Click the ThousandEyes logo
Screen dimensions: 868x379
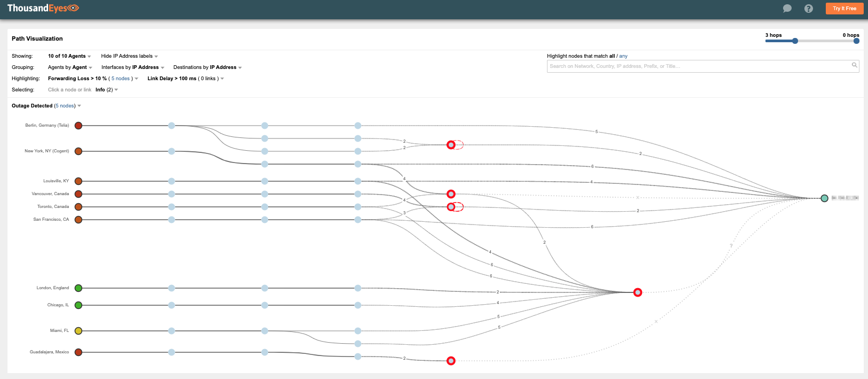[43, 8]
